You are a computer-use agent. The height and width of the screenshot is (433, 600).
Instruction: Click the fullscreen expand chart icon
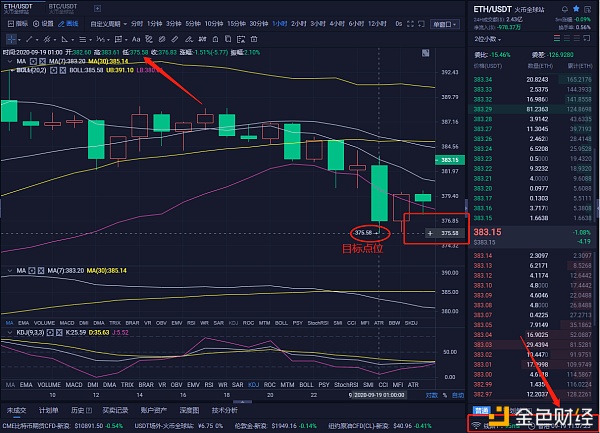(x=410, y=24)
